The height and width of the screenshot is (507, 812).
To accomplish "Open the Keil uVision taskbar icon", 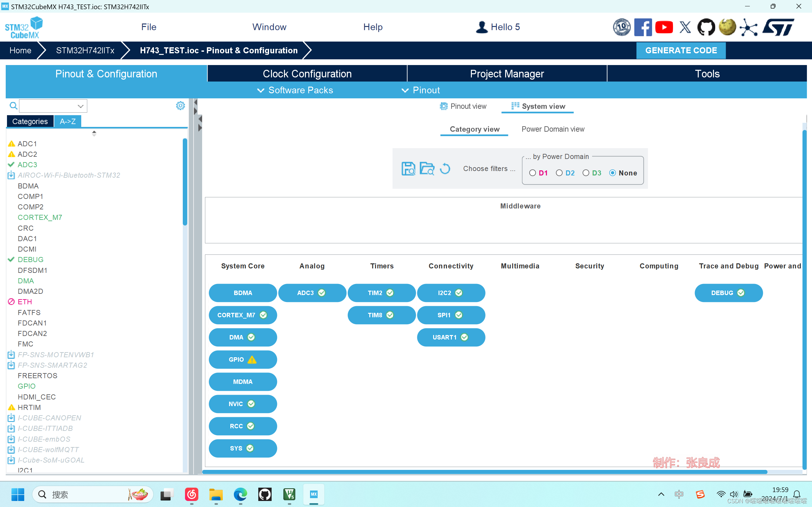I will point(289,494).
